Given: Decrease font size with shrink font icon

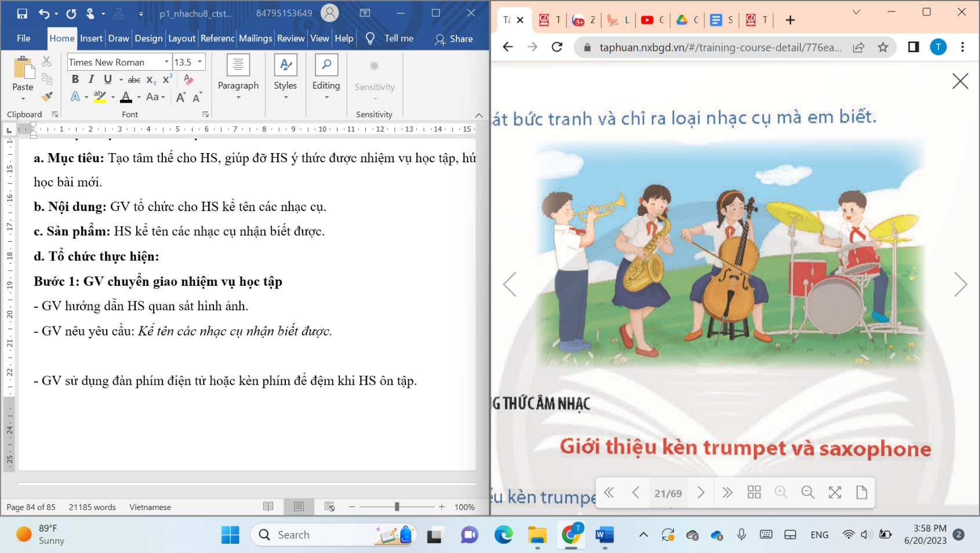Looking at the screenshot, I should click(x=197, y=97).
